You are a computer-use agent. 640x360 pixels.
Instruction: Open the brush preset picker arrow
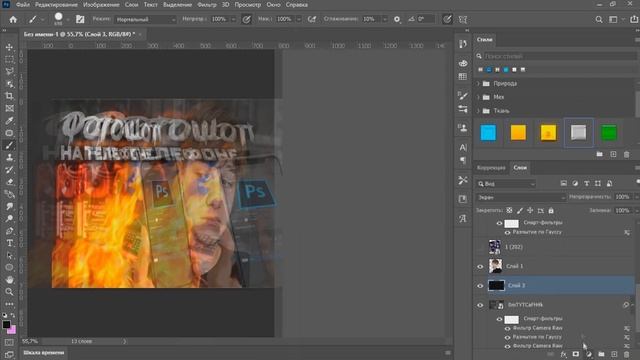[68, 19]
